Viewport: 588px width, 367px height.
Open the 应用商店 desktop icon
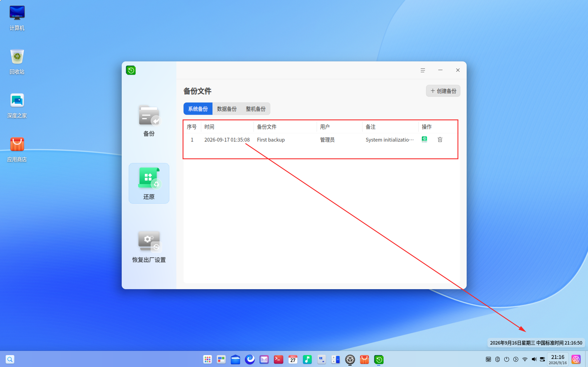[17, 149]
